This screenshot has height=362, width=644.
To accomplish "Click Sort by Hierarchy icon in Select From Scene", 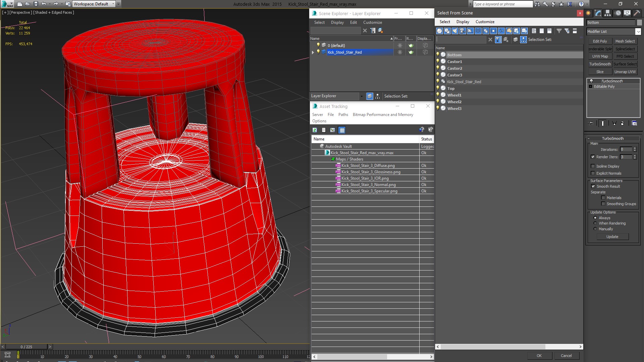I will pyautogui.click(x=524, y=40).
